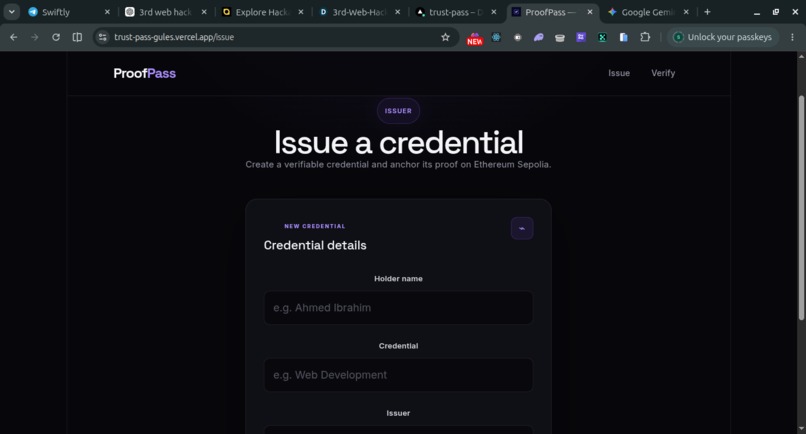
Task: Click the browser back arrow
Action: [x=14, y=37]
